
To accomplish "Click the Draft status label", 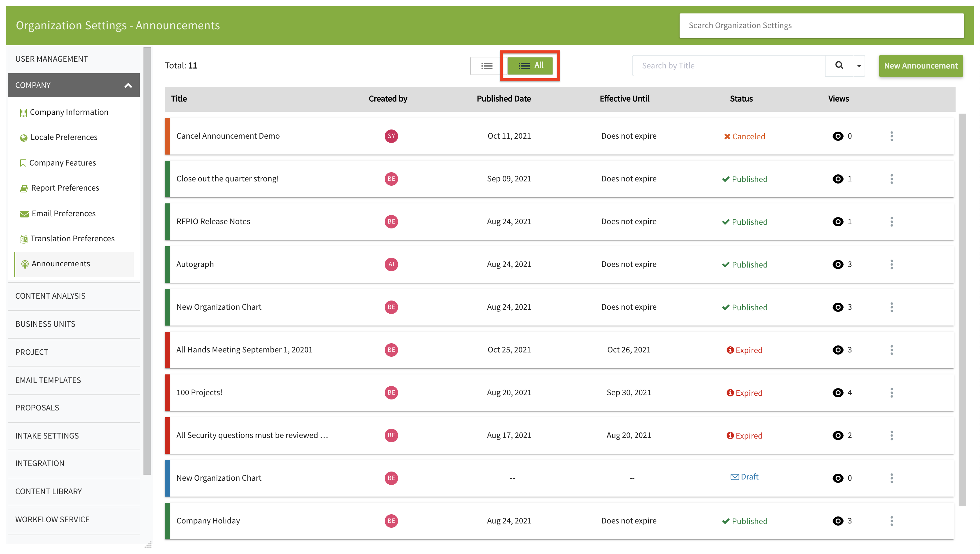I will [744, 477].
